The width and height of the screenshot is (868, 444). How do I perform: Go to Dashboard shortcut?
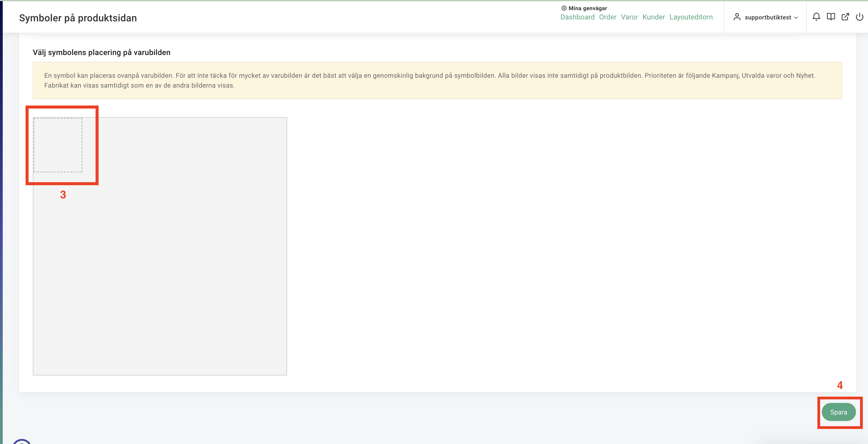click(x=577, y=17)
